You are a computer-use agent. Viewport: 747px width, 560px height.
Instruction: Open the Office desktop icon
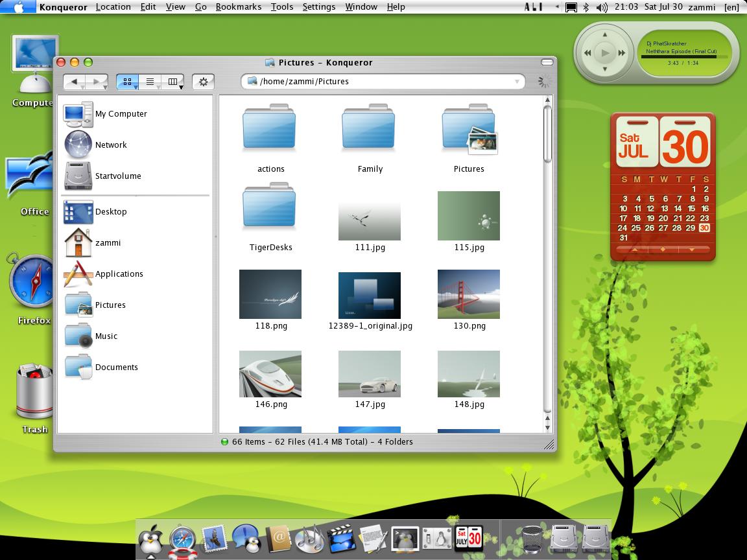coord(31,183)
